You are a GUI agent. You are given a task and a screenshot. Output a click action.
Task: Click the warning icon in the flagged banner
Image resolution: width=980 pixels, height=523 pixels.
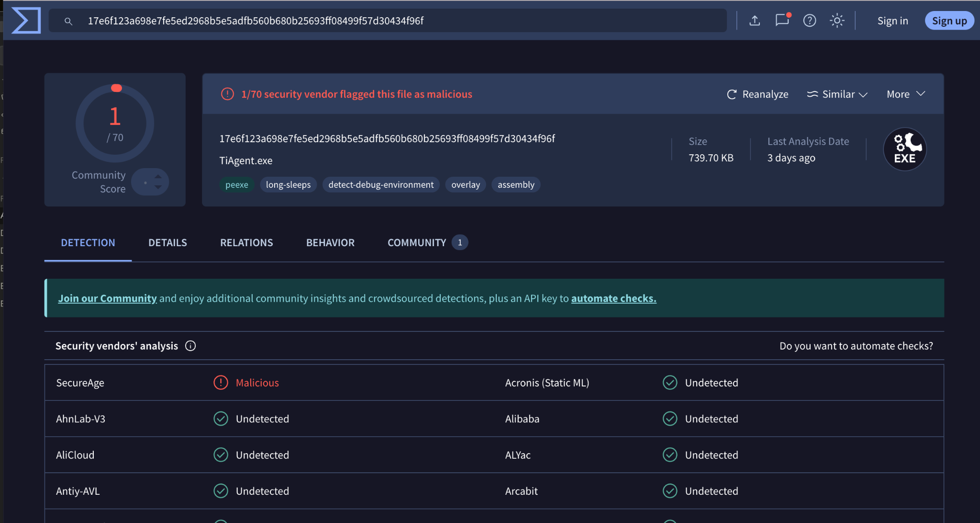click(227, 94)
